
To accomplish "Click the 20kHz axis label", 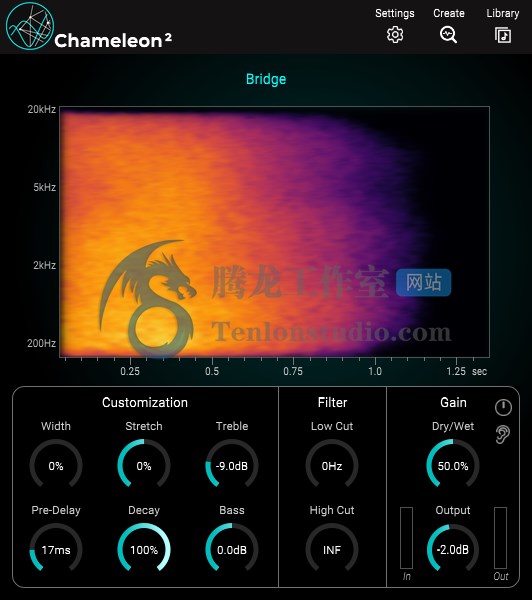I will 41,109.
